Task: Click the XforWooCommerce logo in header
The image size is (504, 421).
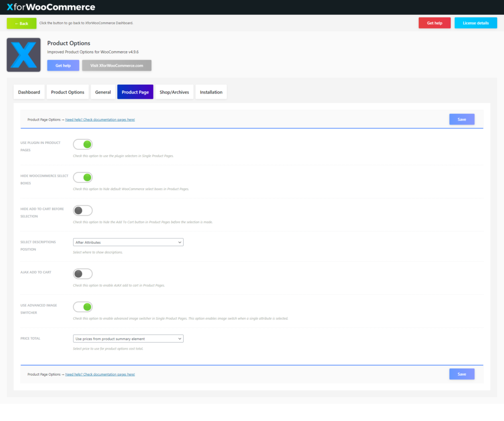Action: pyautogui.click(x=51, y=7)
